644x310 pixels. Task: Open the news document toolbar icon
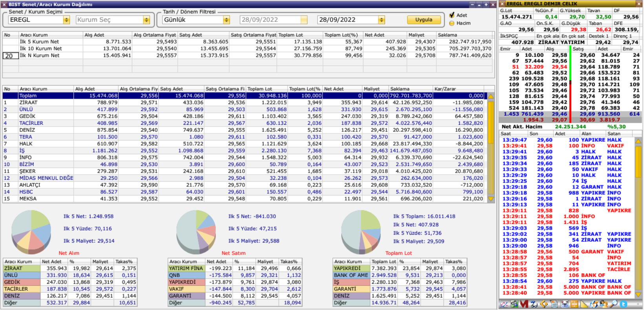554,304
